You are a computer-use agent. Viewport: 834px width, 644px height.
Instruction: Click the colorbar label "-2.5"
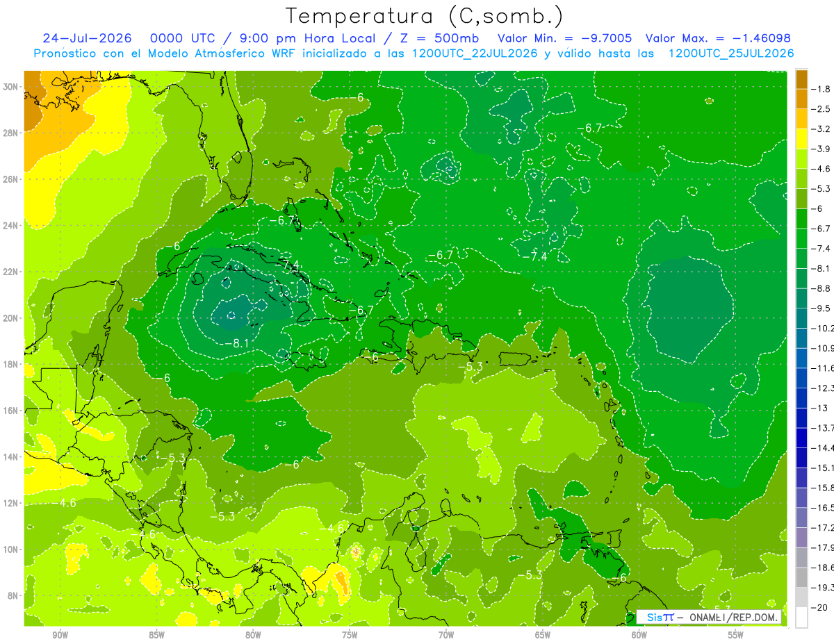click(821, 109)
